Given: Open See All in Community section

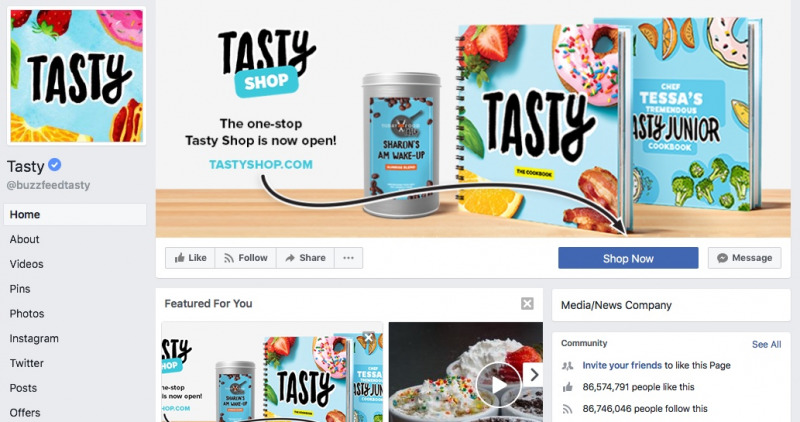Looking at the screenshot, I should [x=766, y=344].
